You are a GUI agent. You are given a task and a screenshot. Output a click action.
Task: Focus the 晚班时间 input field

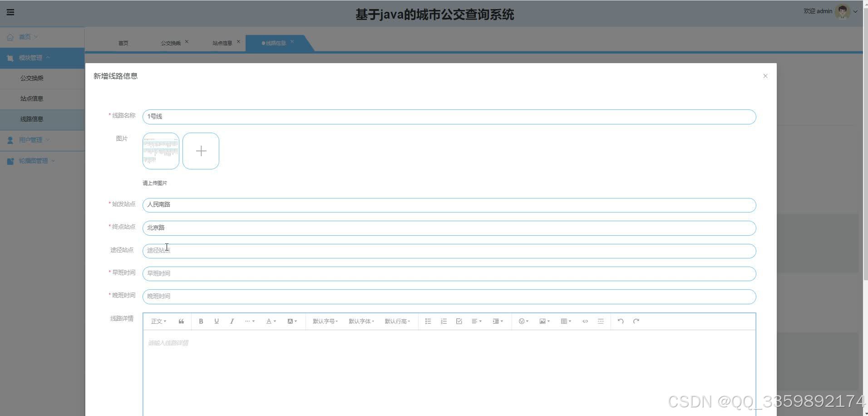pos(449,297)
